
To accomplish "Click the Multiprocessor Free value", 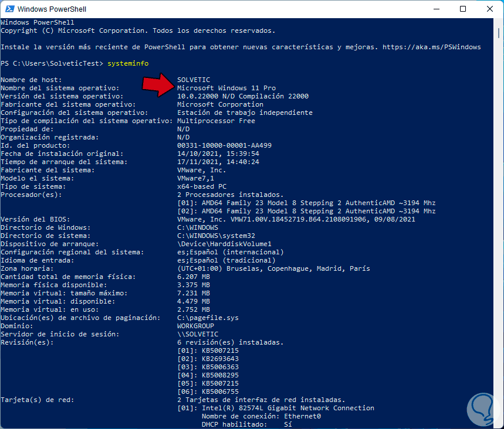I will click(x=216, y=121).
